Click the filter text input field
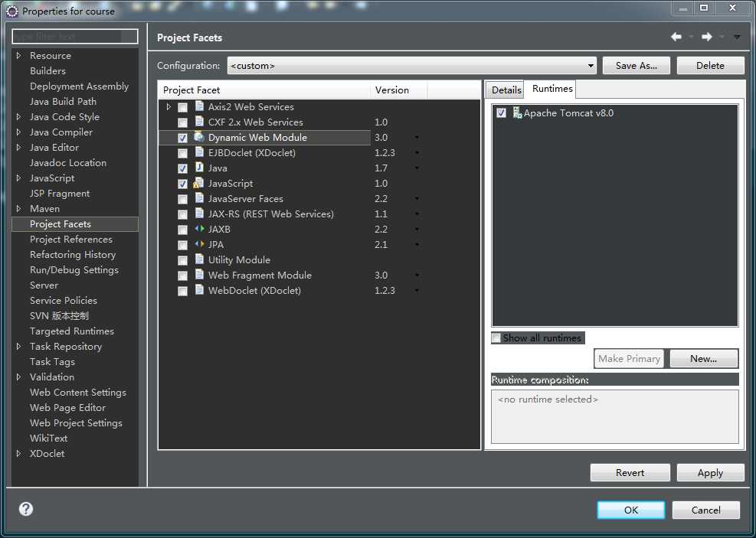756x538 pixels. click(x=75, y=36)
